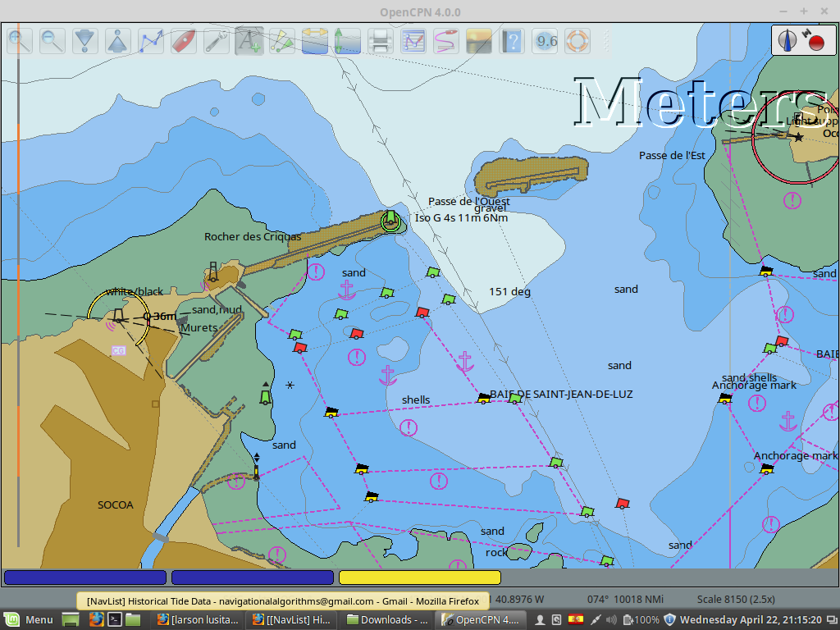Viewport: 840px width, 630px height.
Task: Click the clock showing Wednesday April 22
Action: (x=750, y=619)
